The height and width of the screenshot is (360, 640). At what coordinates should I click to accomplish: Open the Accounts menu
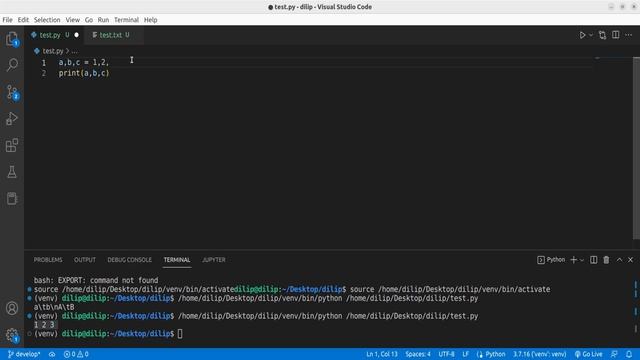point(12,308)
